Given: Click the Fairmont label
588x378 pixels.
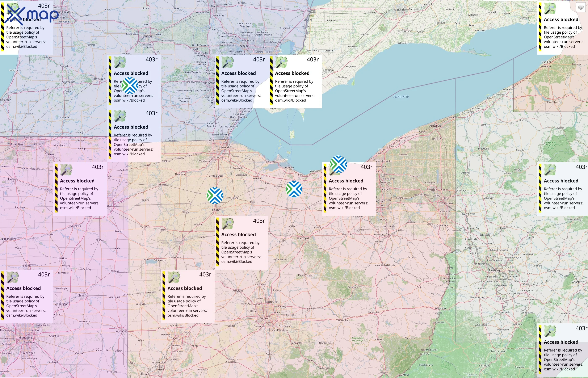Looking at the screenshot, I should tap(484, 365).
